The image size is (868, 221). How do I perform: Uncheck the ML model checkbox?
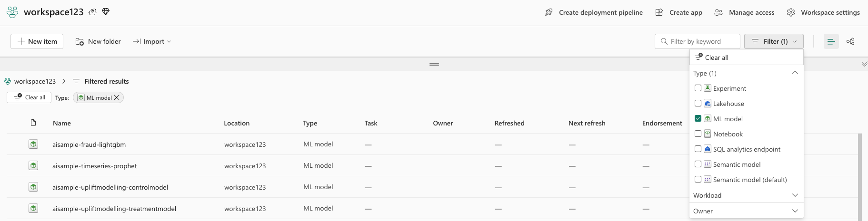[698, 119]
